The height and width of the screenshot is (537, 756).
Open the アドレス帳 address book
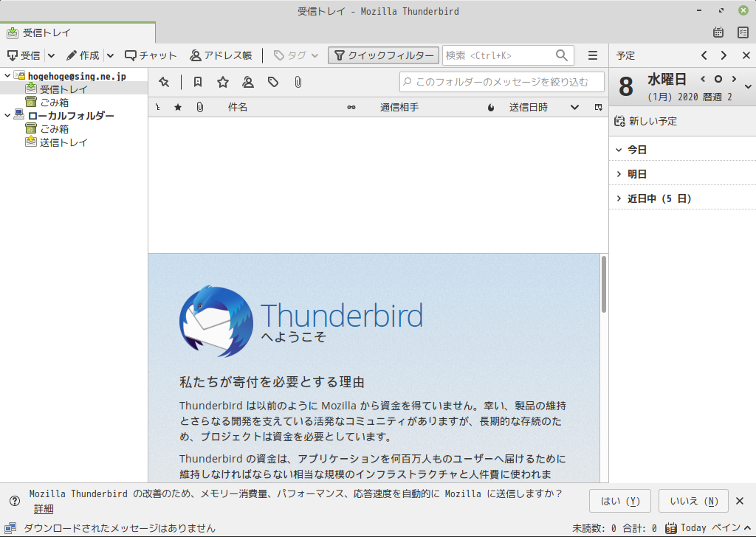[221, 55]
